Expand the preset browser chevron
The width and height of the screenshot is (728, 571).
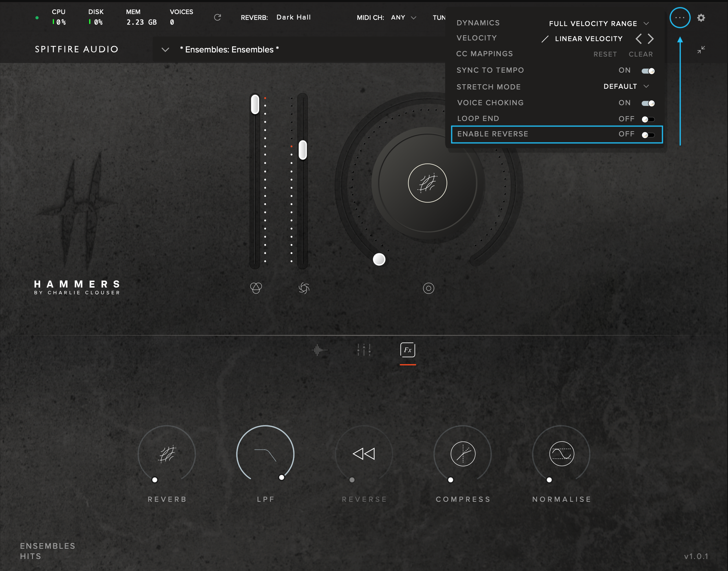point(165,50)
